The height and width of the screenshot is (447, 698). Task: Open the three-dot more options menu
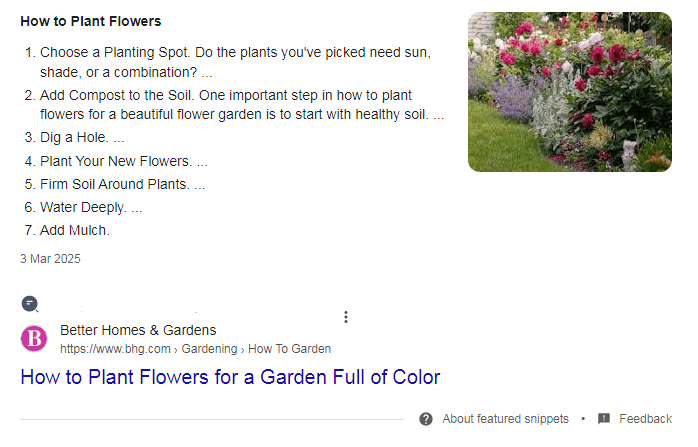pos(346,317)
